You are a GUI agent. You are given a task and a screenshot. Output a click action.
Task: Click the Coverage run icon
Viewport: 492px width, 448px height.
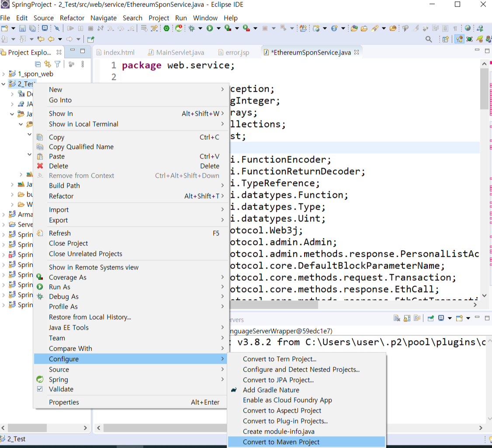click(228, 28)
